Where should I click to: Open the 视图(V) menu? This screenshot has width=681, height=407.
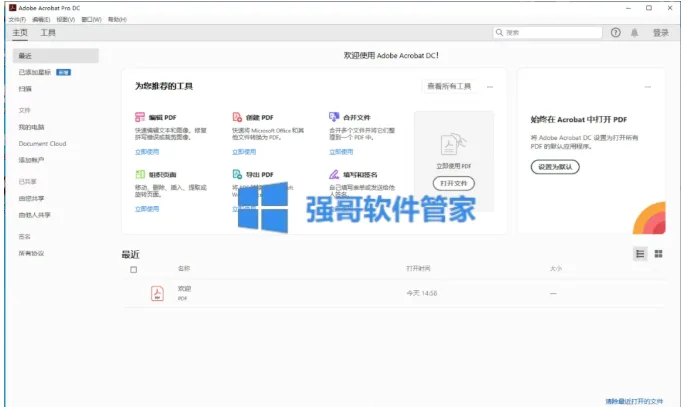(x=66, y=20)
